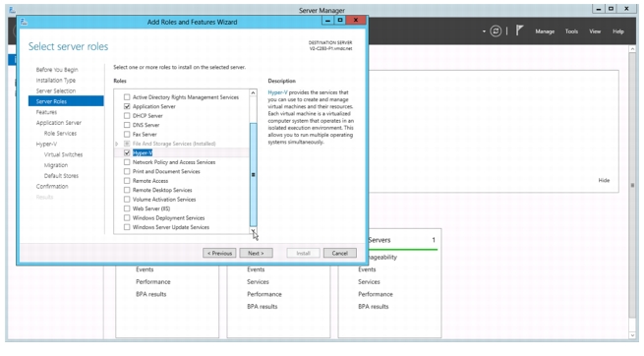Image resolution: width=644 pixels, height=356 pixels.
Task: Toggle the Hyper-V role checkbox
Action: [x=127, y=152]
